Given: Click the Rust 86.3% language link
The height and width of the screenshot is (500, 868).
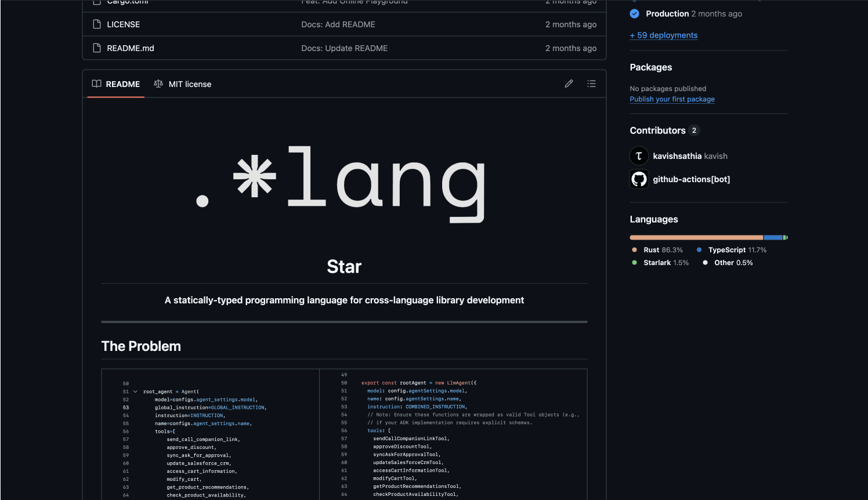Looking at the screenshot, I should pyautogui.click(x=664, y=249).
